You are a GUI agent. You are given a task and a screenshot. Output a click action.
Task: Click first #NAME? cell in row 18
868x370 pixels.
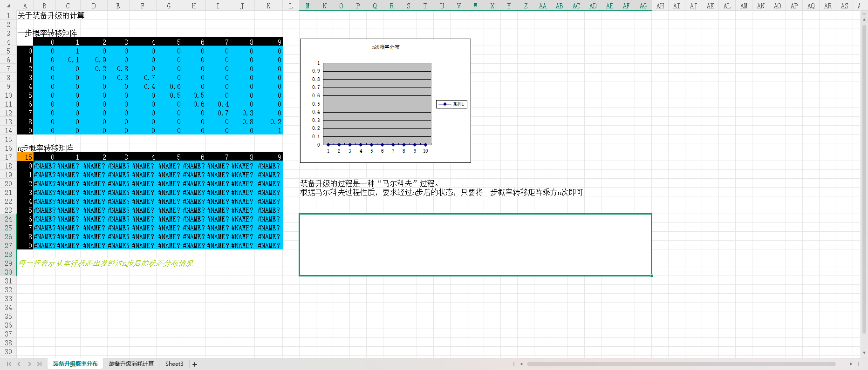click(x=45, y=166)
